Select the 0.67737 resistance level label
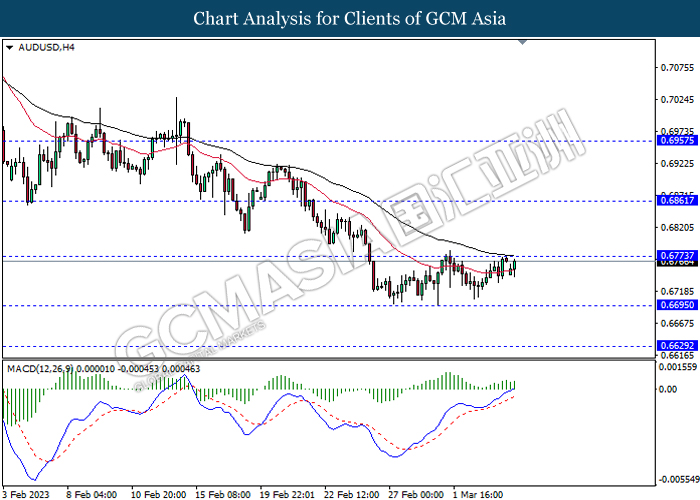This screenshot has height=500, width=700. coord(677,255)
